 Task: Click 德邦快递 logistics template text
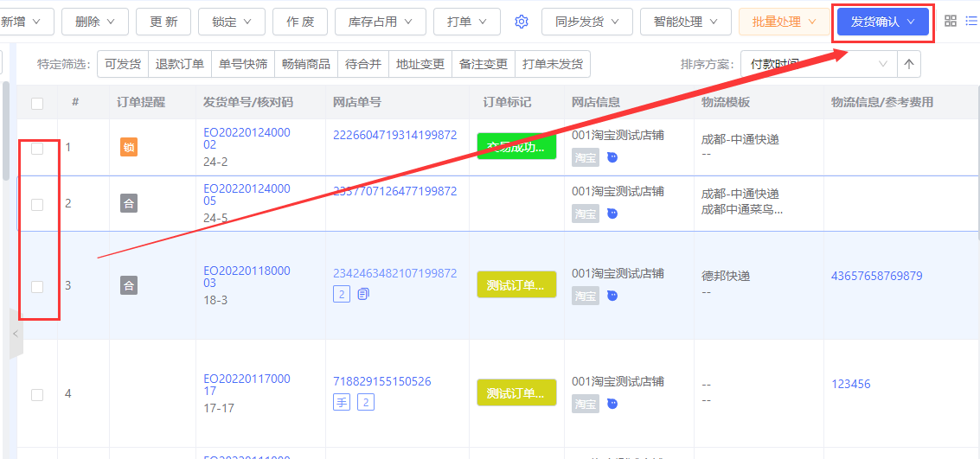726,276
